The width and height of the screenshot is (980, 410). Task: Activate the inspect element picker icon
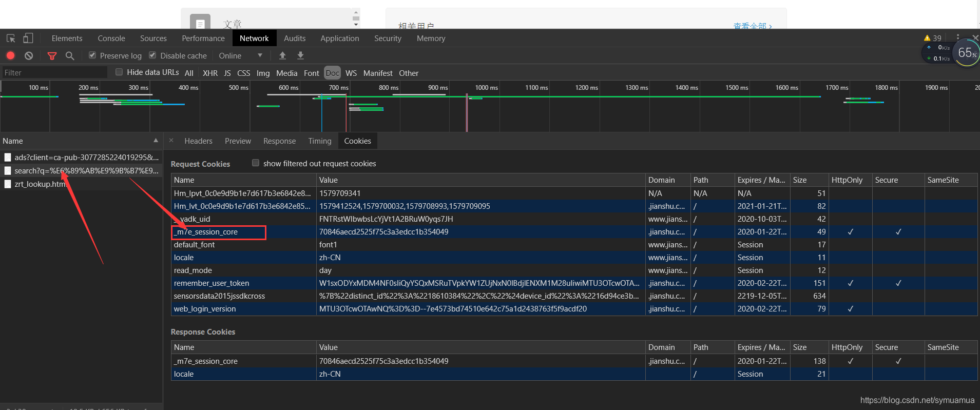11,38
